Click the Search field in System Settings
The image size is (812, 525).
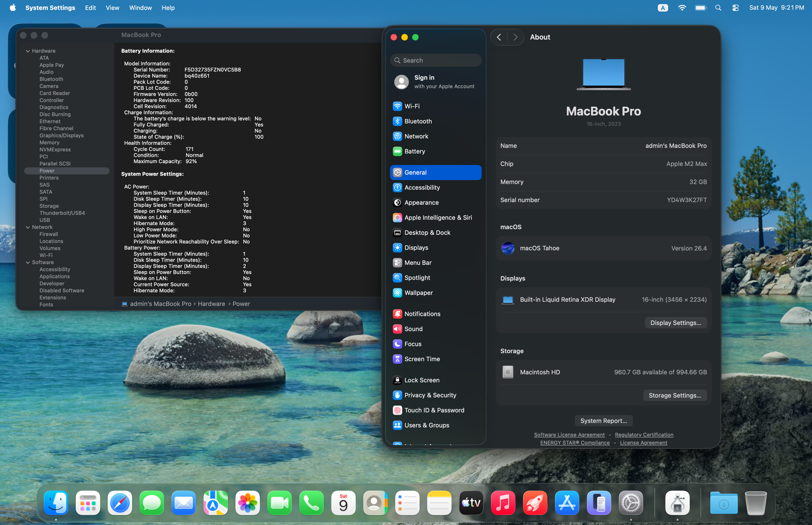(436, 60)
